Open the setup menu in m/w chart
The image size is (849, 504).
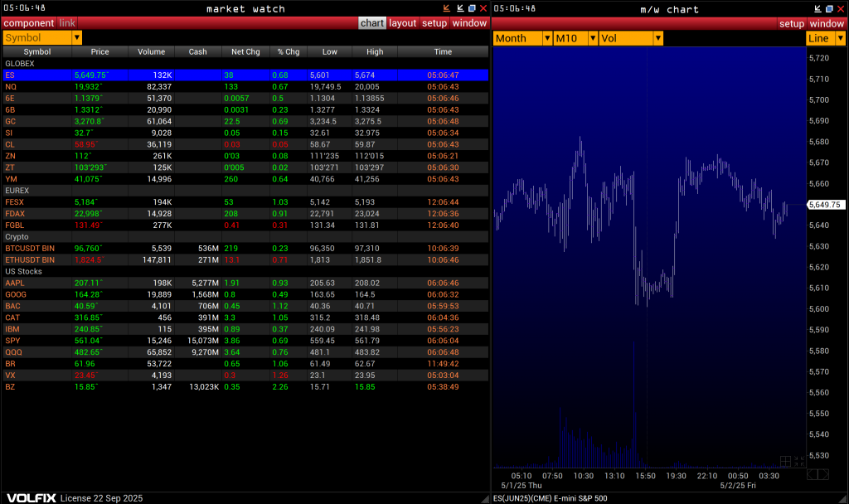tap(792, 23)
